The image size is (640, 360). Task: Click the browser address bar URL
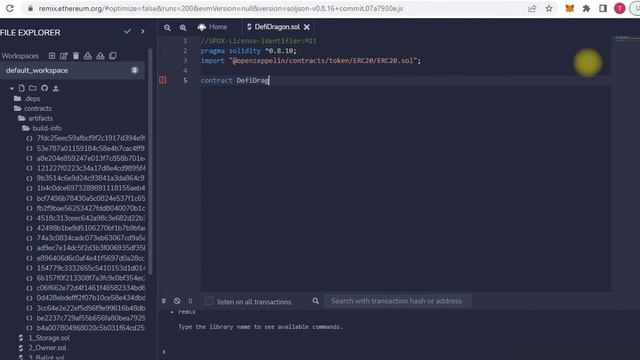(221, 9)
